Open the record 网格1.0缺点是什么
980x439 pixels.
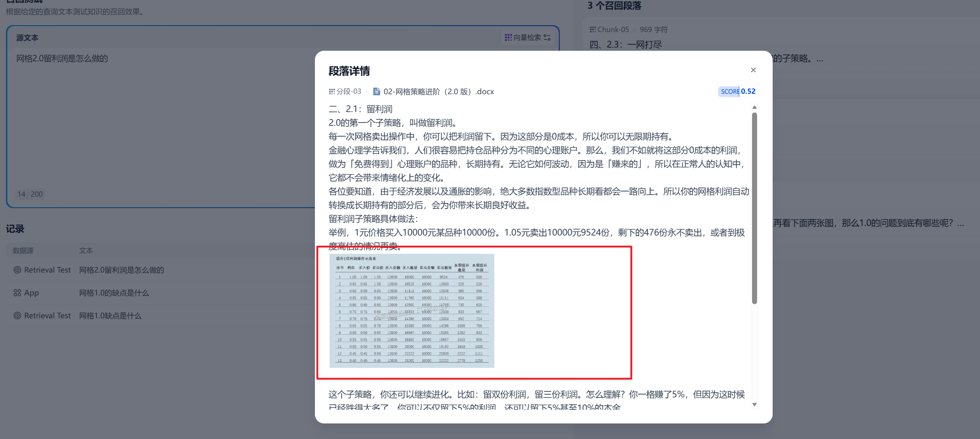pyautogui.click(x=110, y=316)
